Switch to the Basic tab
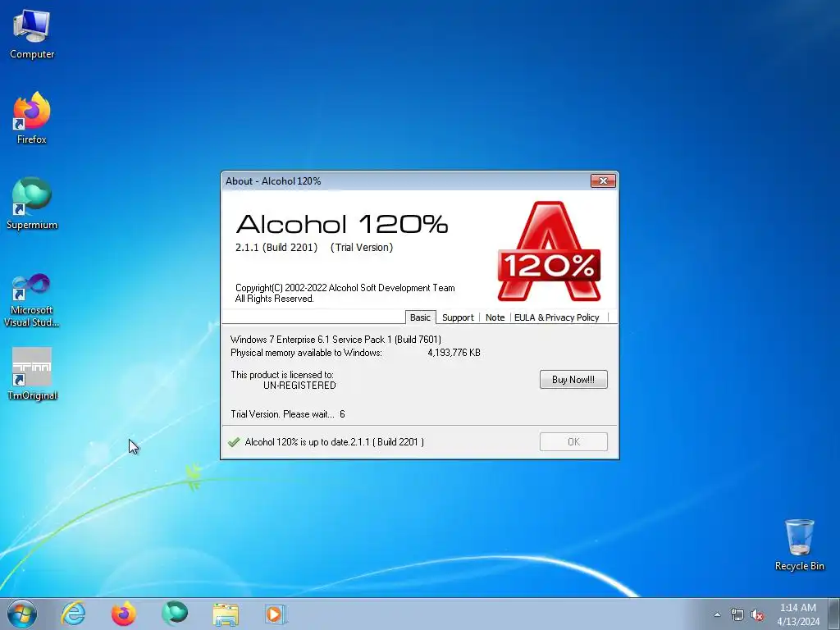This screenshot has height=630, width=840. click(420, 317)
